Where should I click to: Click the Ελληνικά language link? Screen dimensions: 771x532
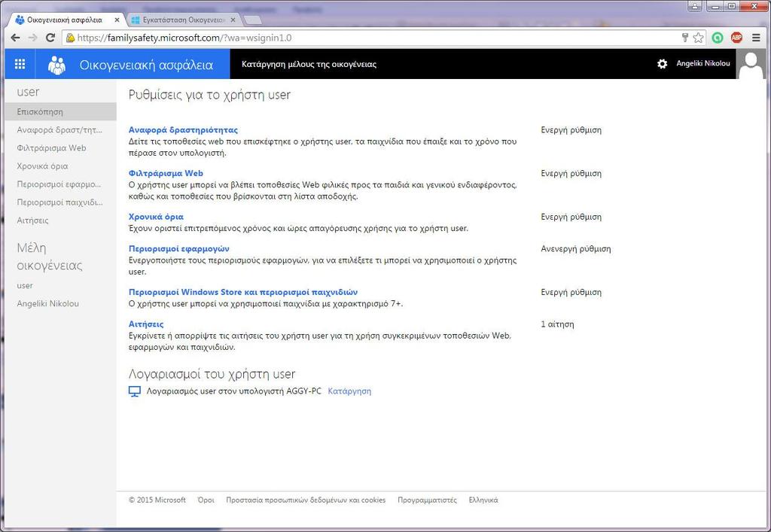[483, 500]
